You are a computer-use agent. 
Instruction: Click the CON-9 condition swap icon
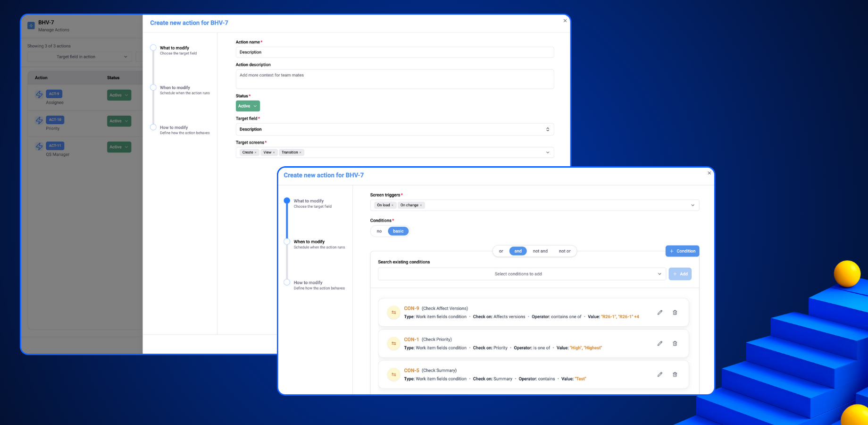coord(394,312)
